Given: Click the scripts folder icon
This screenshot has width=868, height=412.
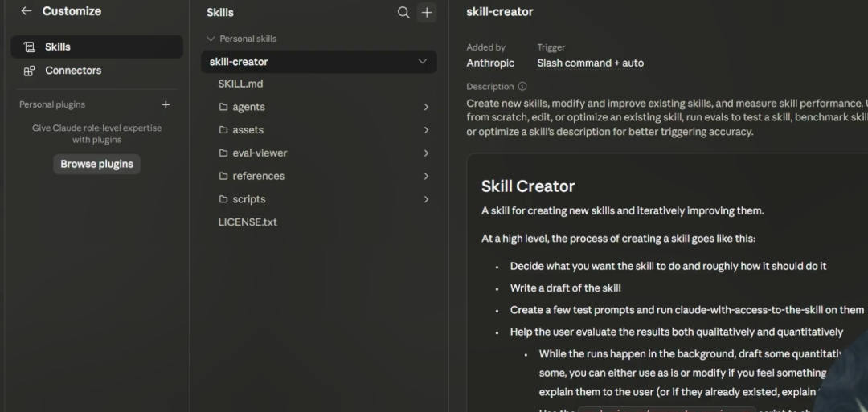Looking at the screenshot, I should (223, 199).
